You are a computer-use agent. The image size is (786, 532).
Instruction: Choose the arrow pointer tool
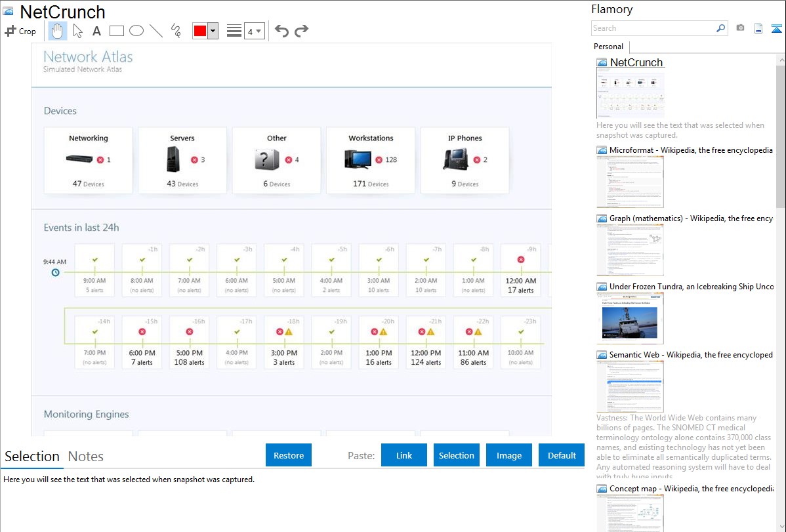[77, 31]
